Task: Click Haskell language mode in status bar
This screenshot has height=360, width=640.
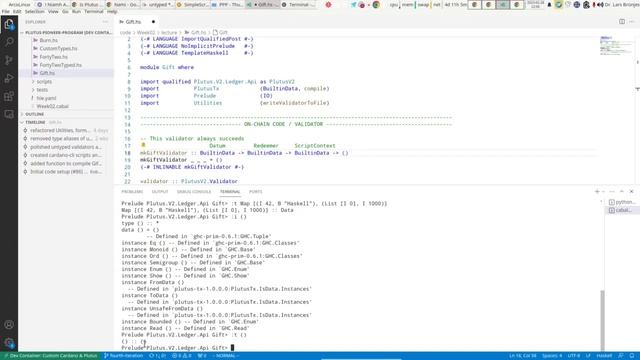Action: click(x=604, y=356)
